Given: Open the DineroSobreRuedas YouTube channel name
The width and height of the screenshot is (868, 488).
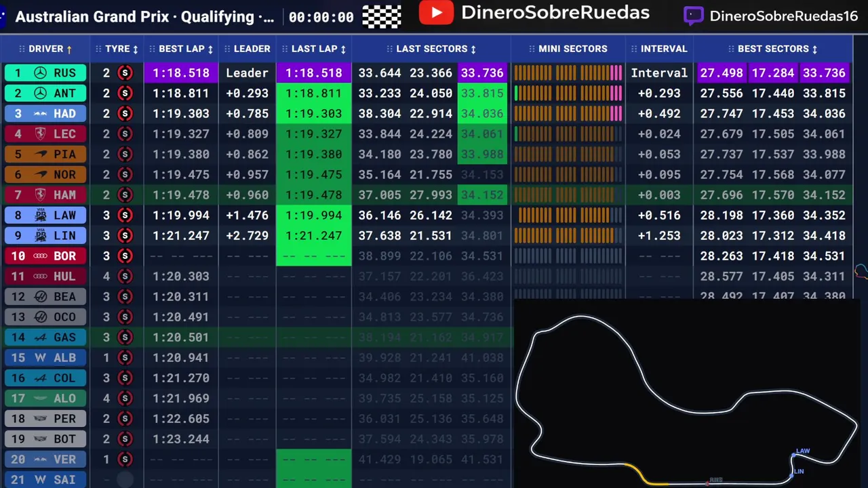Looking at the screenshot, I should coord(555,13).
